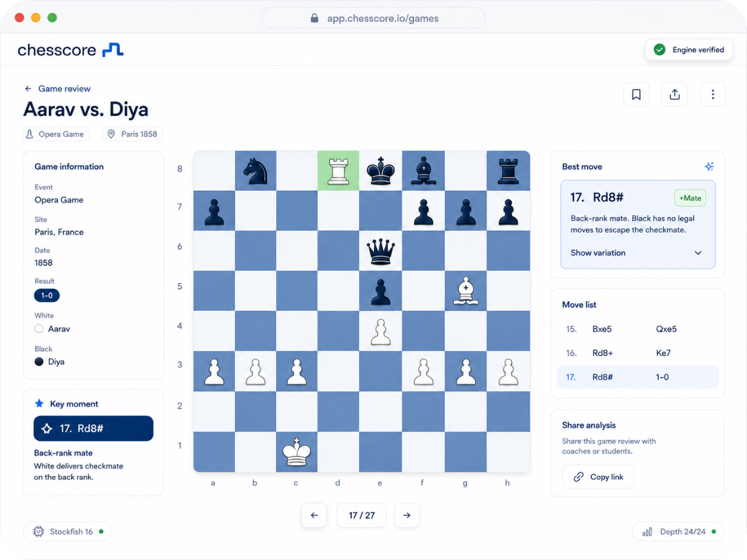747x560 pixels.
Task: Click the black player name Diya
Action: tap(56, 362)
